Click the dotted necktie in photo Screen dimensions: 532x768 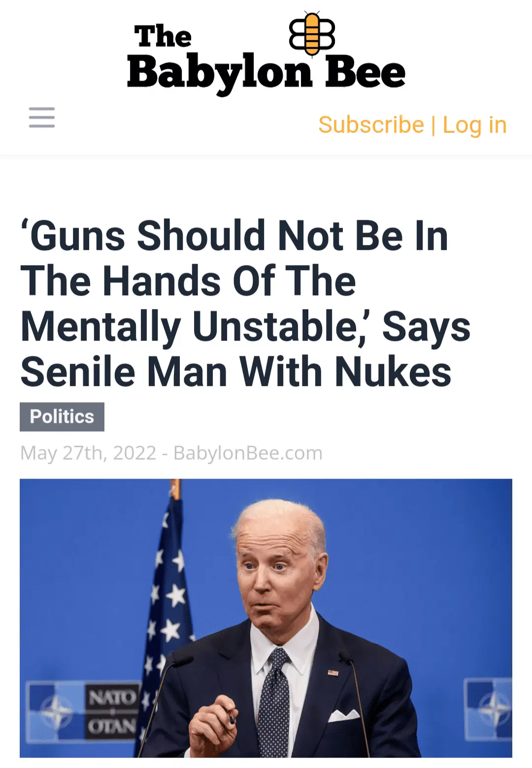click(274, 702)
